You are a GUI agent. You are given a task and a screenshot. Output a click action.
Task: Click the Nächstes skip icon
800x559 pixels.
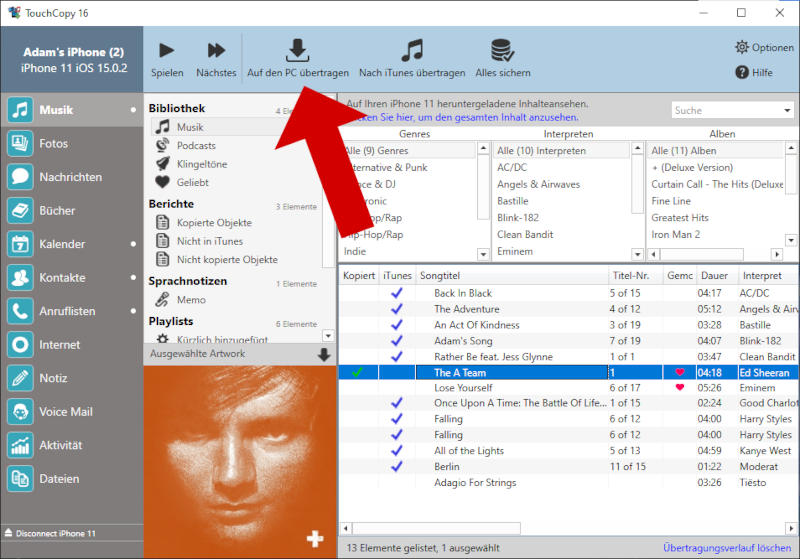pyautogui.click(x=216, y=50)
